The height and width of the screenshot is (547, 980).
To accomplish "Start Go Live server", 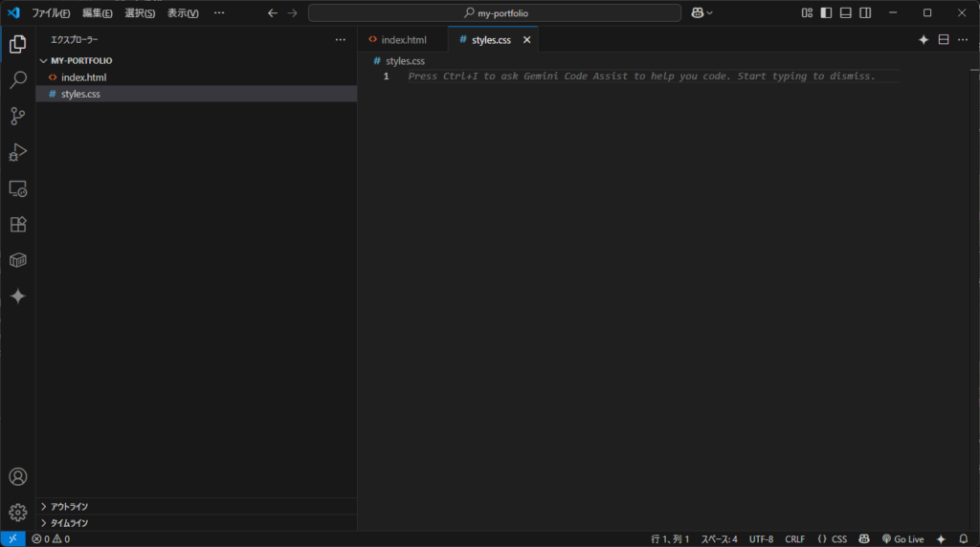I will 903,539.
